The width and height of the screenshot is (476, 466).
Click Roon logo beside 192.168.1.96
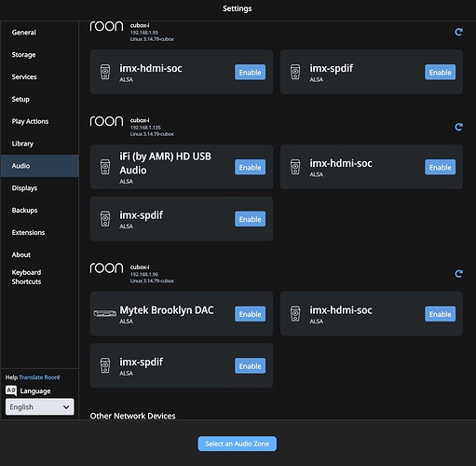tap(106, 268)
